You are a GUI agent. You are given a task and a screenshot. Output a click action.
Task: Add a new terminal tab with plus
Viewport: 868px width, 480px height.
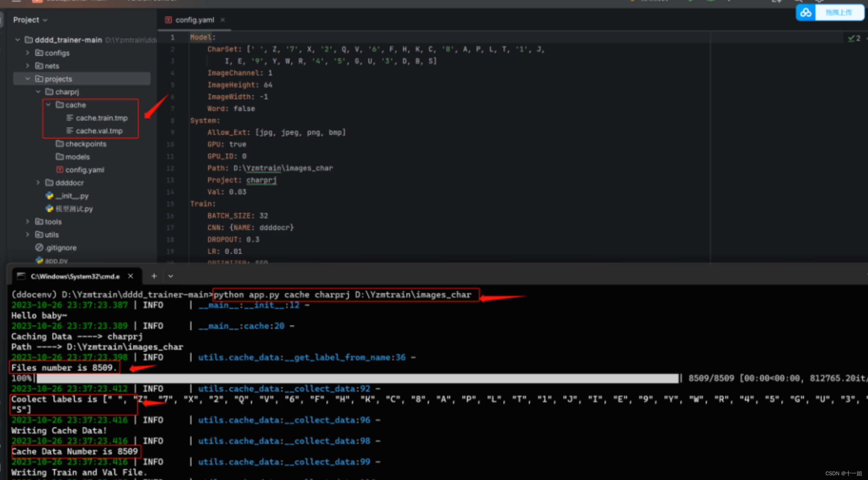coord(154,276)
